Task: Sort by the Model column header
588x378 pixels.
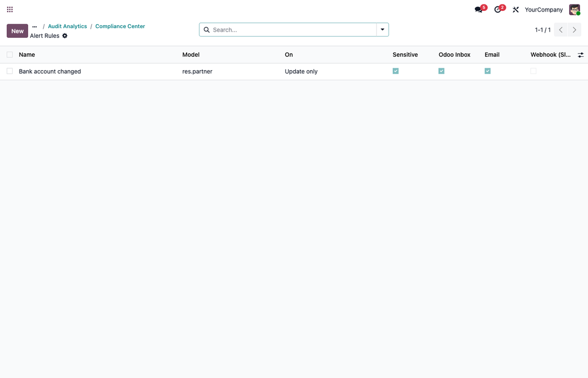Action: click(191, 55)
